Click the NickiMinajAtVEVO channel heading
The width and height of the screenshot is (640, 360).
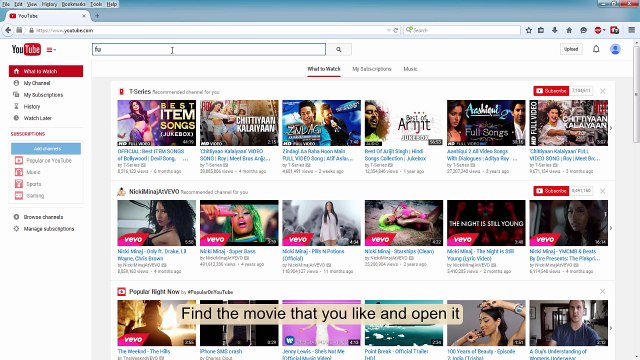pyautogui.click(x=154, y=191)
